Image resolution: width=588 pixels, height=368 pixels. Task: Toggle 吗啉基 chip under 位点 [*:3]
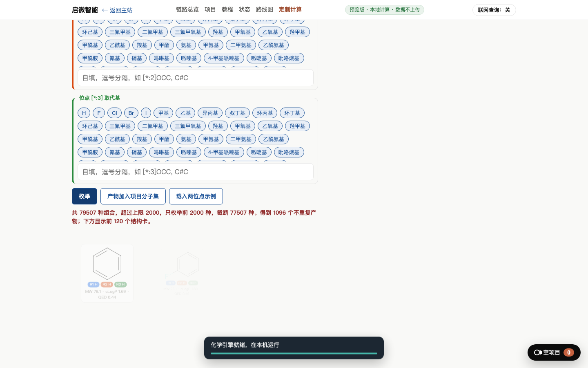pos(162,152)
